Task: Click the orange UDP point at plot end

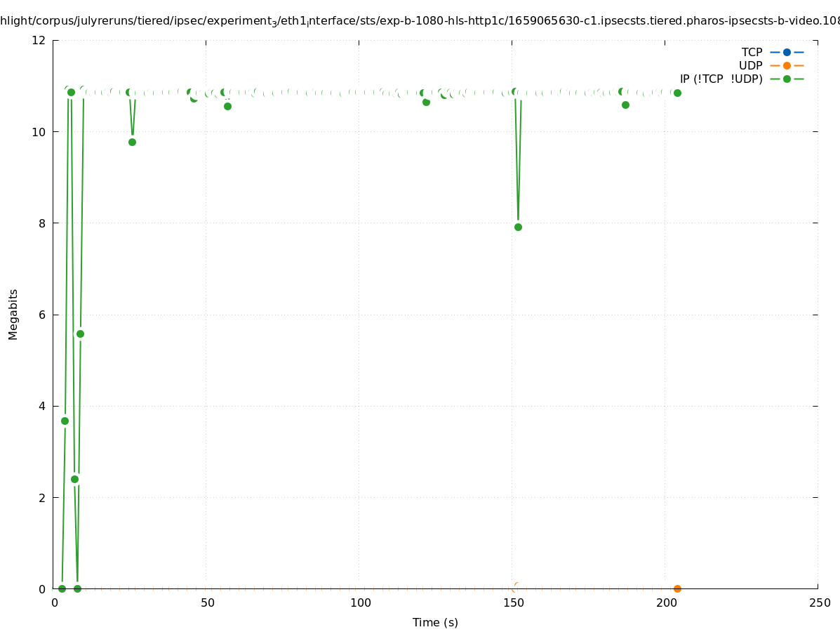Action: click(x=677, y=588)
